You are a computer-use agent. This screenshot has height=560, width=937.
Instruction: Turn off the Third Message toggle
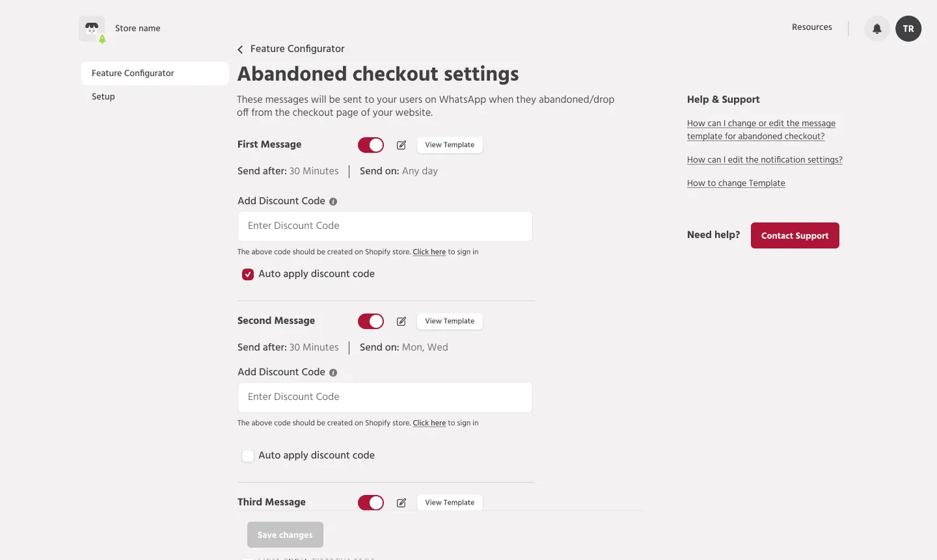[371, 503]
